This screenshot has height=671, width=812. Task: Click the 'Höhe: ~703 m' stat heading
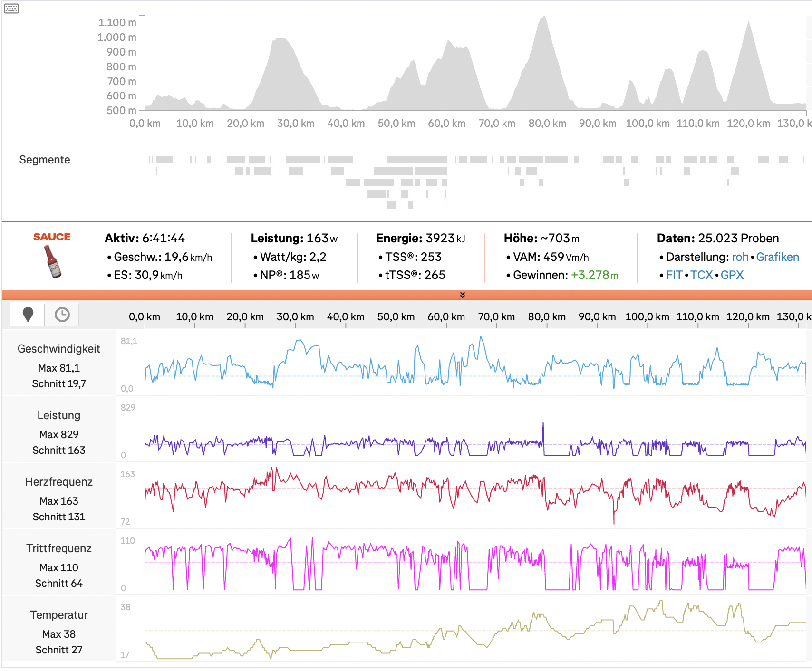pos(542,238)
